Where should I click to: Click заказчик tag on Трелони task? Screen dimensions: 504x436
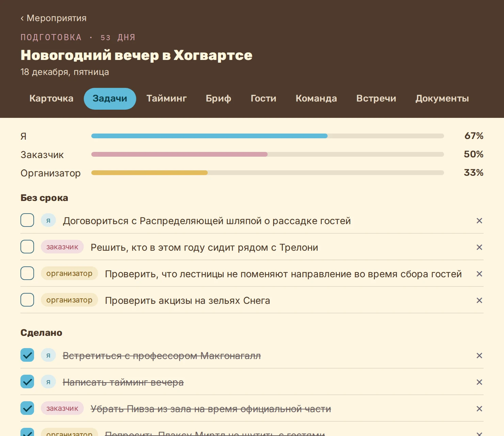tap(62, 247)
